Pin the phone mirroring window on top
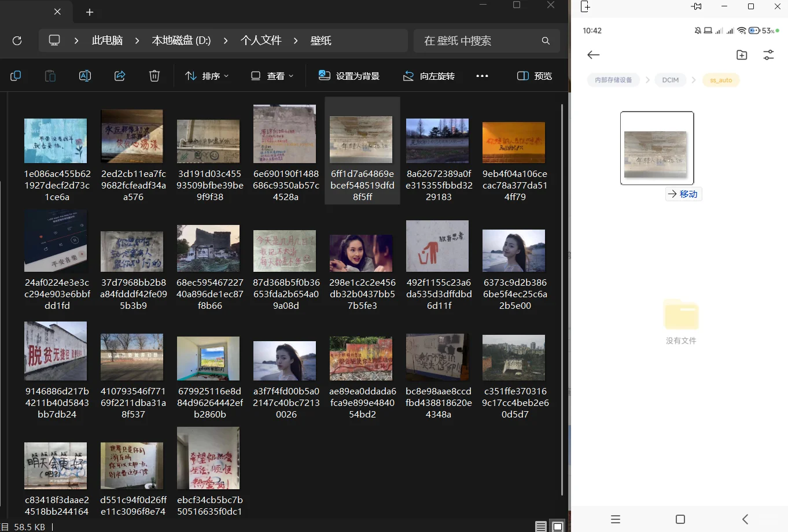This screenshot has width=788, height=532. (x=697, y=6)
